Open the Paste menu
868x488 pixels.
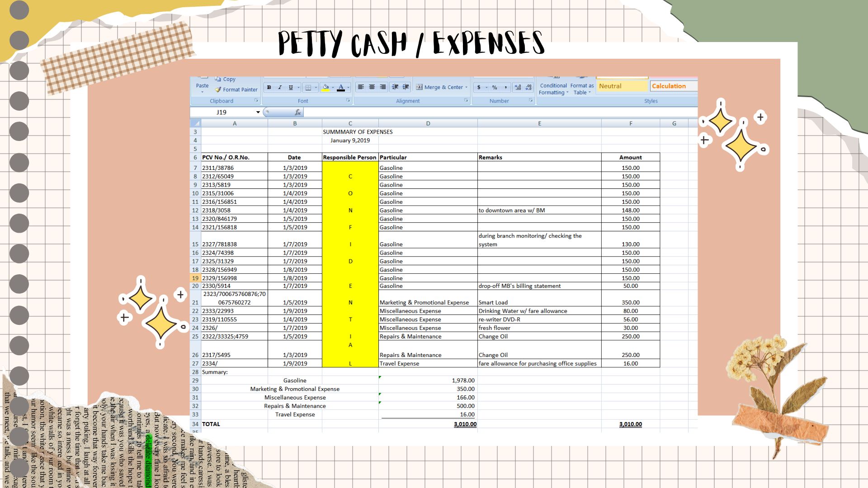click(x=202, y=88)
